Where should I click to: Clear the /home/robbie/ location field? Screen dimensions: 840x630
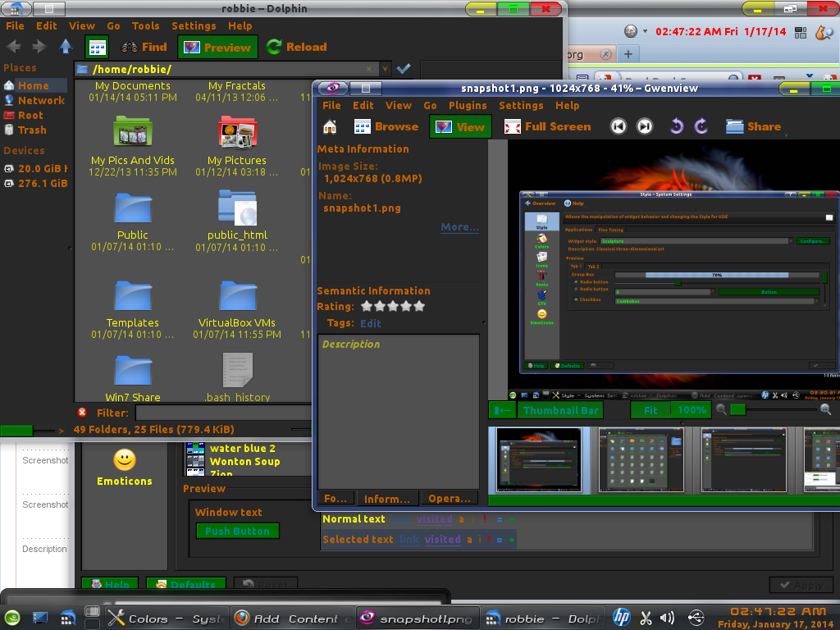(368, 69)
